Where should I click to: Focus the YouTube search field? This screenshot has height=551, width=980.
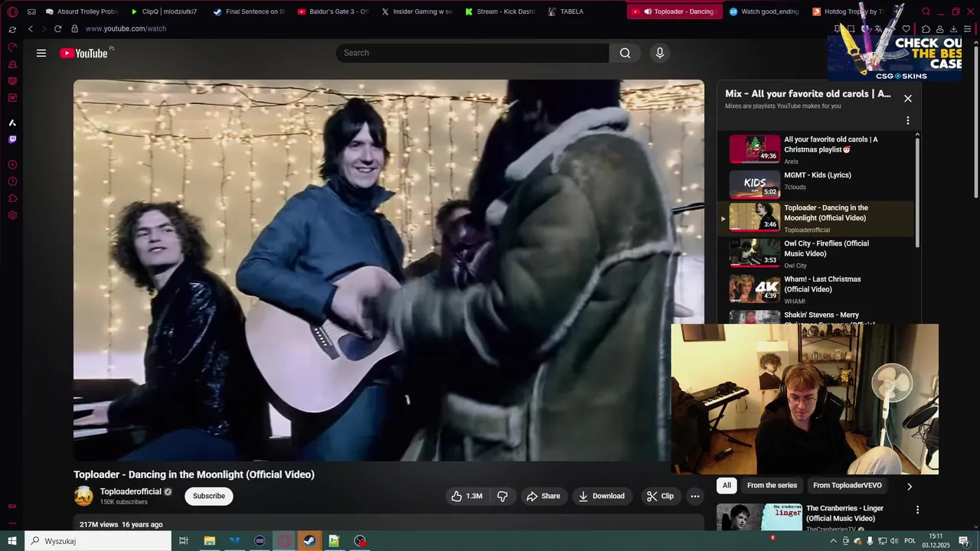472,53
